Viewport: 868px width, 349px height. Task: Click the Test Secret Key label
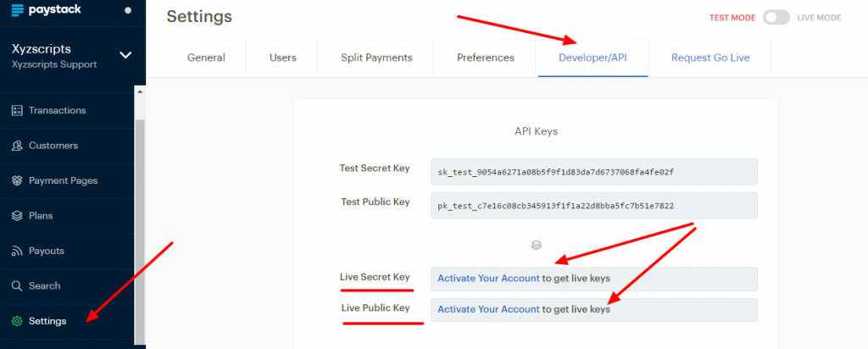375,168
